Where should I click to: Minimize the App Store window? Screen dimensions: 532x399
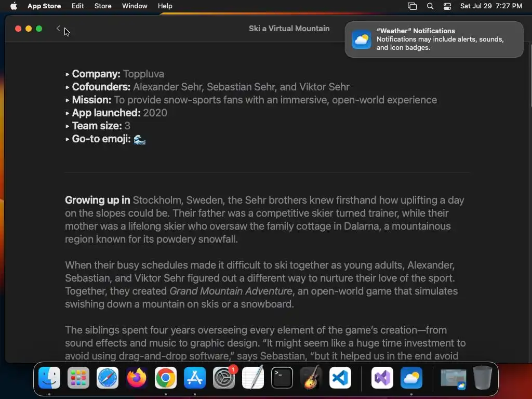[29, 29]
